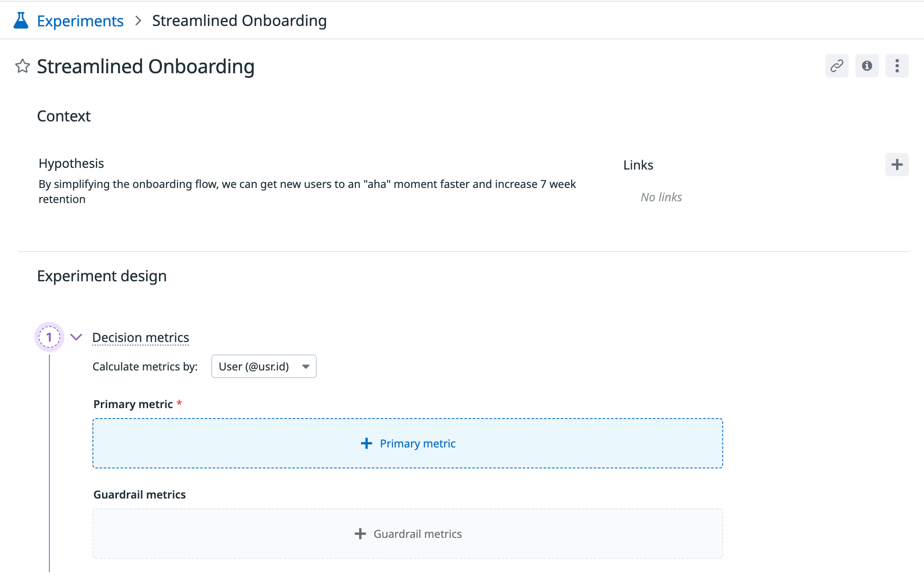Click the breadcrumb chevron separator
This screenshot has width=924, height=586.
click(x=139, y=21)
